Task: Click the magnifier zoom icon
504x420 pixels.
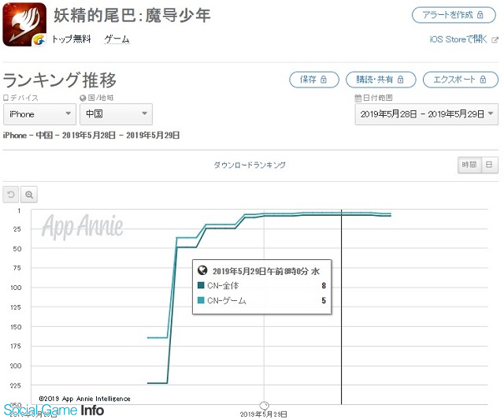Action: coord(29,195)
